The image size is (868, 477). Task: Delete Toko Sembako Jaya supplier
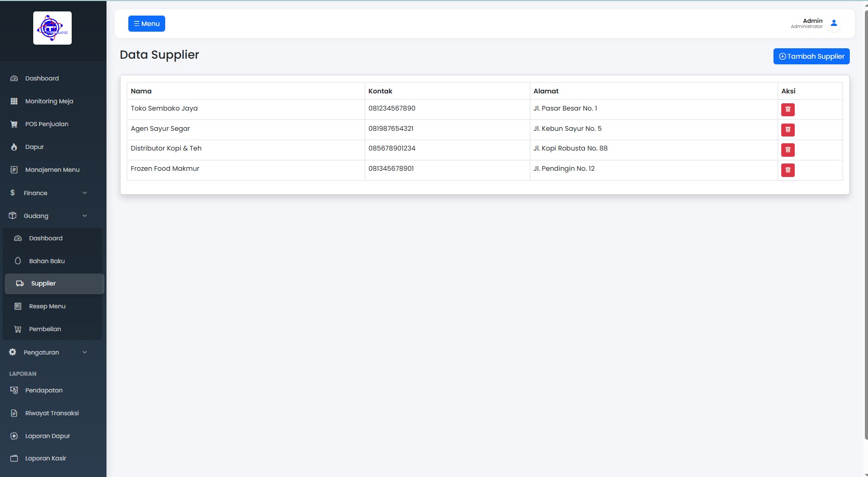point(787,110)
